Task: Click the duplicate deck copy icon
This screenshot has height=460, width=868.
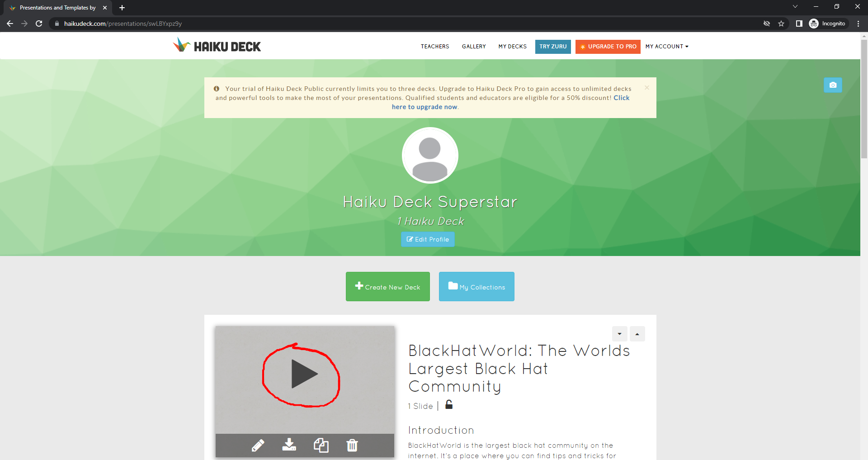Action: point(321,446)
